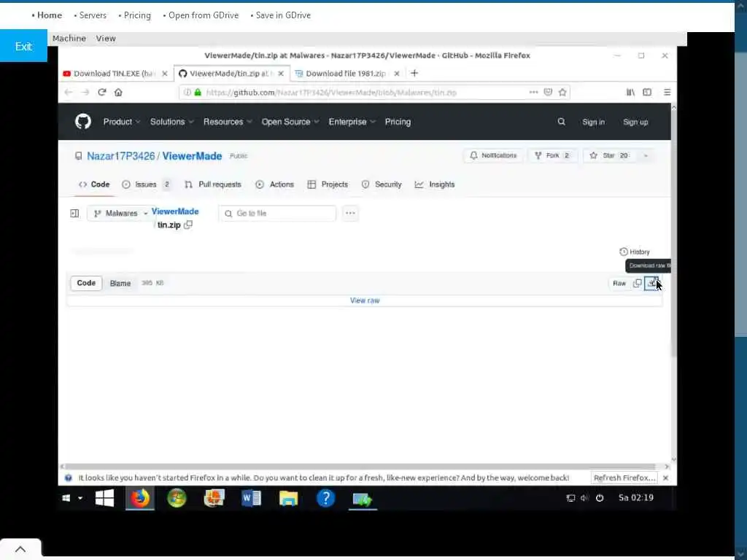Open the View menu
Screen dimensions: 747x560
106,38
